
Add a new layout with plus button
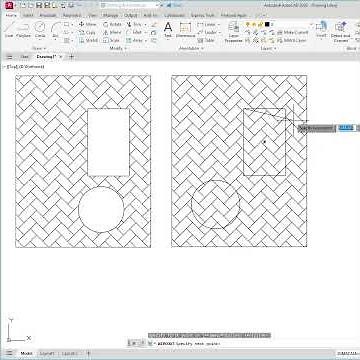coord(88,353)
